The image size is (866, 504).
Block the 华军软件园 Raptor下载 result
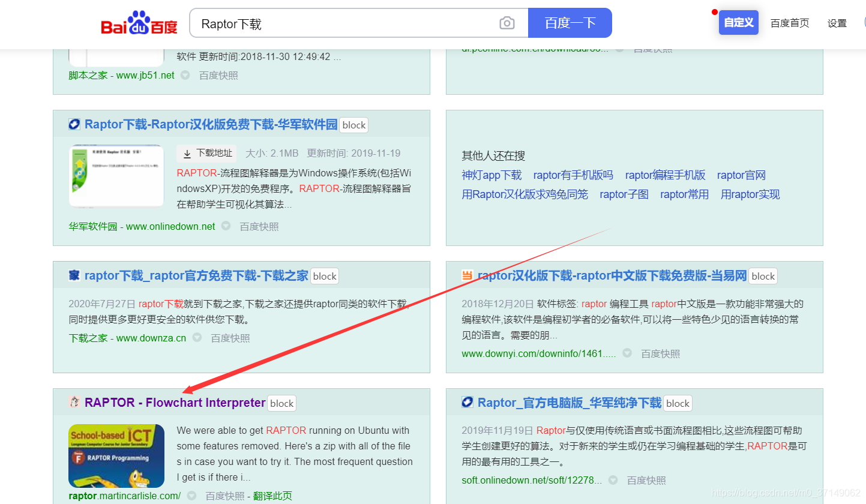coord(354,125)
